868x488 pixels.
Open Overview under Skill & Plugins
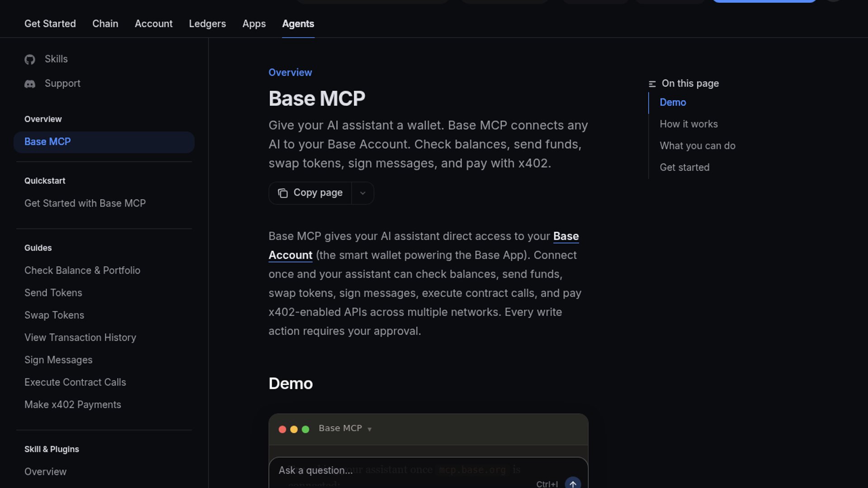[x=45, y=472]
